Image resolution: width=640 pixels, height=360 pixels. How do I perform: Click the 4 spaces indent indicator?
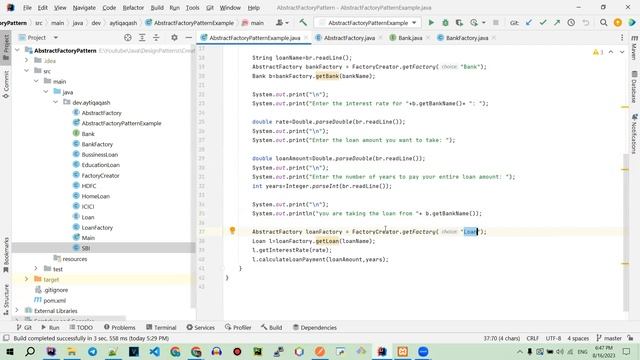coord(578,338)
